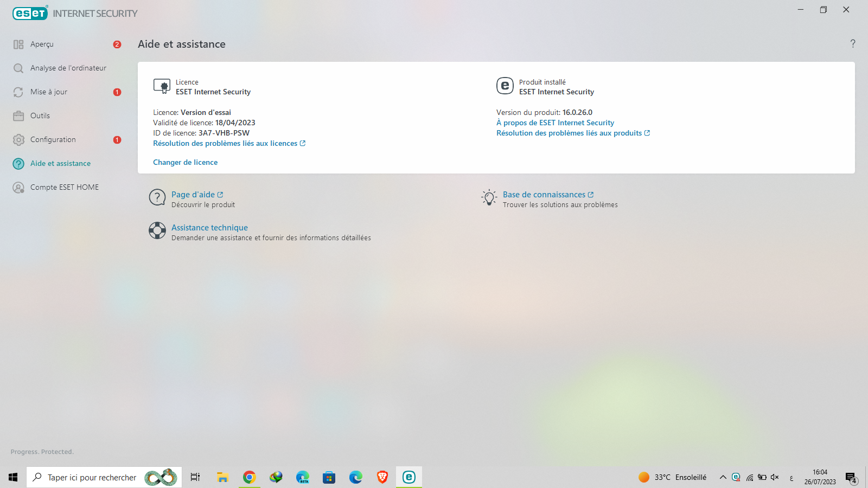Click the help question mark at top right
The height and width of the screenshot is (488, 868).
[853, 44]
